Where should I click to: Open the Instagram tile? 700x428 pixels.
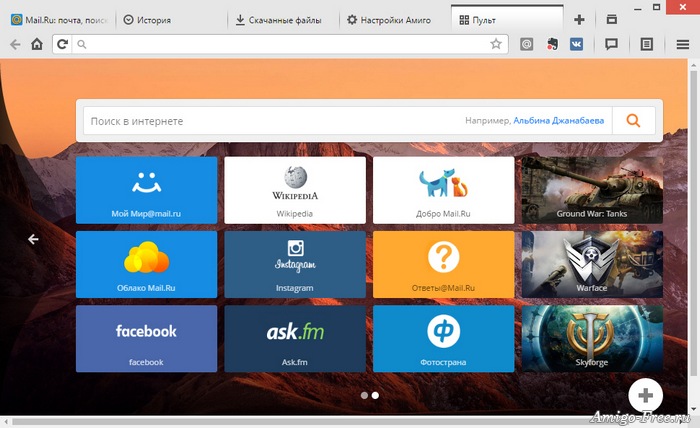pyautogui.click(x=295, y=264)
